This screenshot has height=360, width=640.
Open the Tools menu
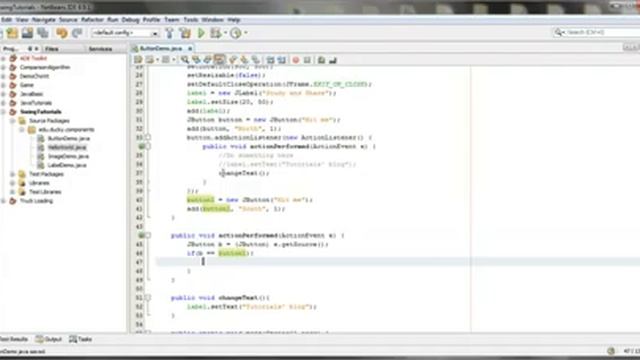[x=191, y=20]
